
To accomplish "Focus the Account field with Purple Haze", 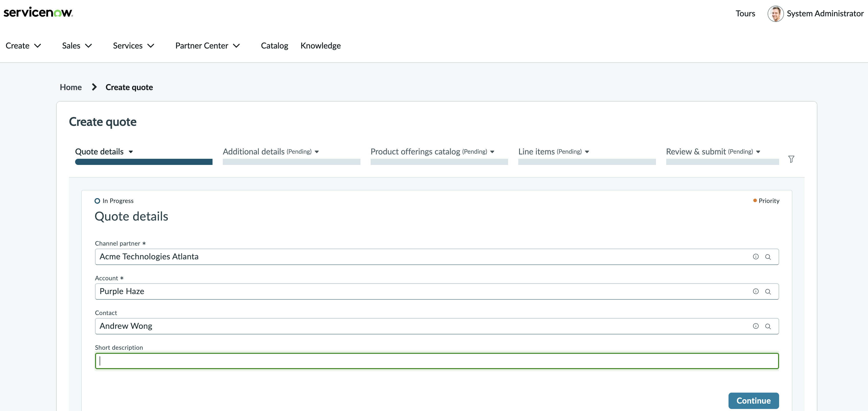I will click(437, 292).
